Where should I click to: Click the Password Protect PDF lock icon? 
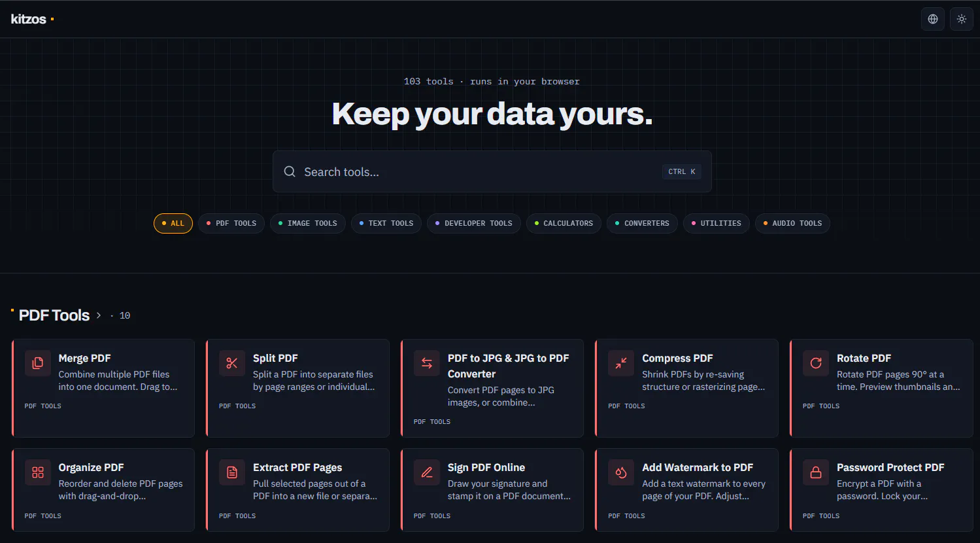point(816,472)
